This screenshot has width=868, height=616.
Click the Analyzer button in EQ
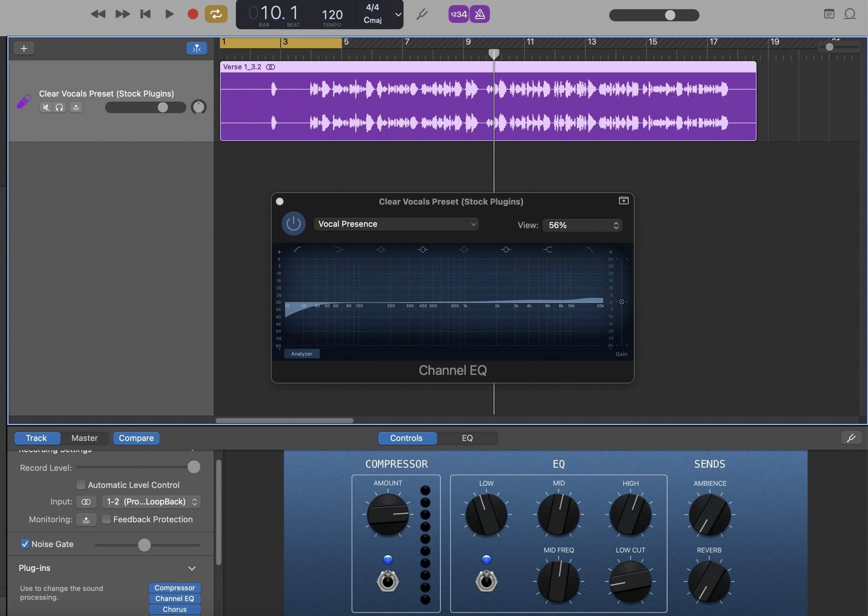click(302, 354)
